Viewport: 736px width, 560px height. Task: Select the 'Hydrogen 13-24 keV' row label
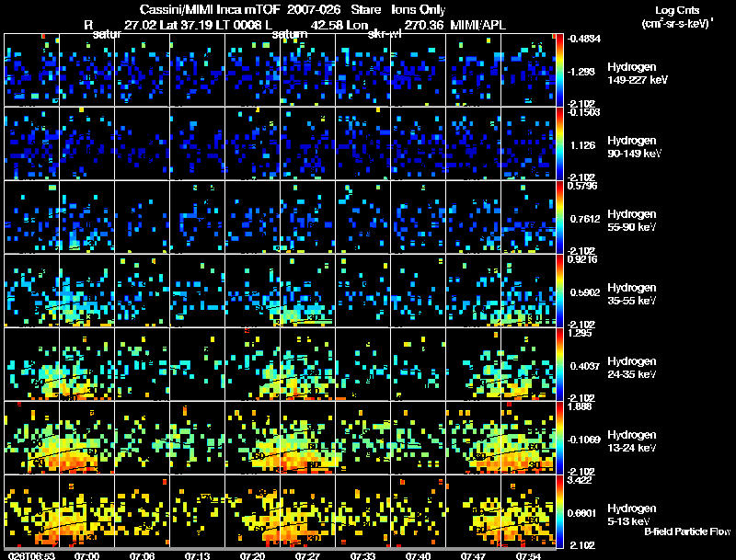(x=632, y=441)
